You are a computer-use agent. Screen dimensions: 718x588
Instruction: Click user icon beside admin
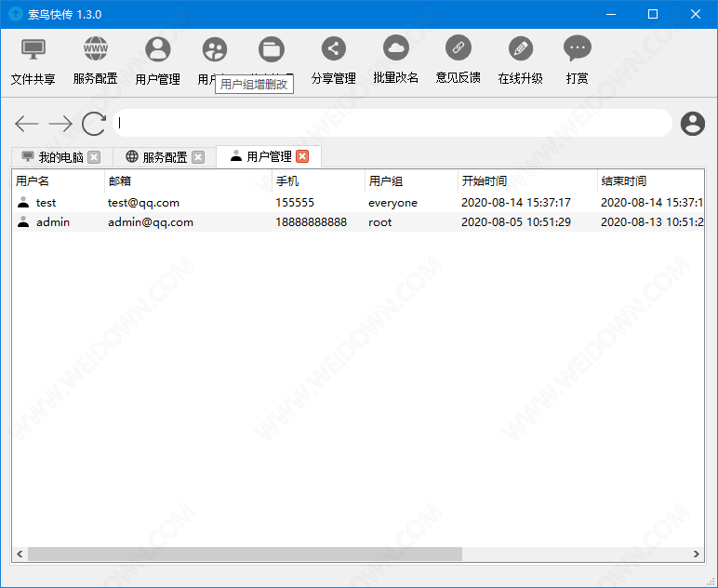coord(23,221)
